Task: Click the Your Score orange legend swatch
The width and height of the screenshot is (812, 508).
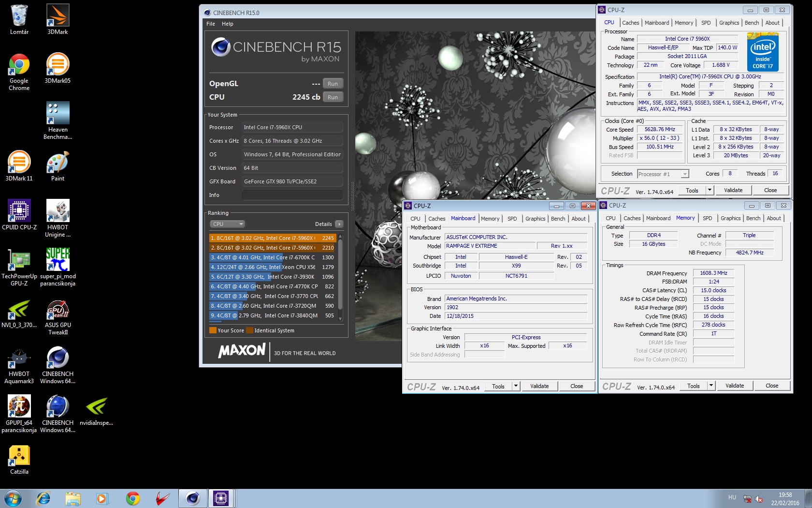Action: [x=213, y=330]
